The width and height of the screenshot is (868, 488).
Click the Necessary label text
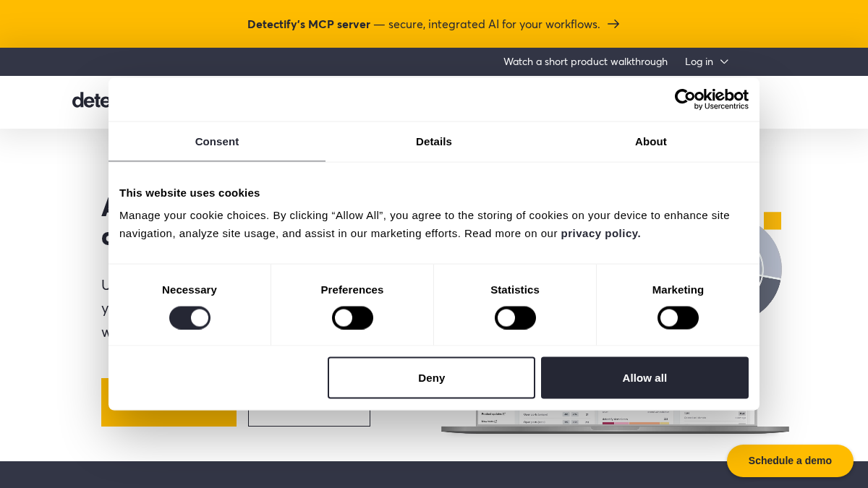click(190, 290)
